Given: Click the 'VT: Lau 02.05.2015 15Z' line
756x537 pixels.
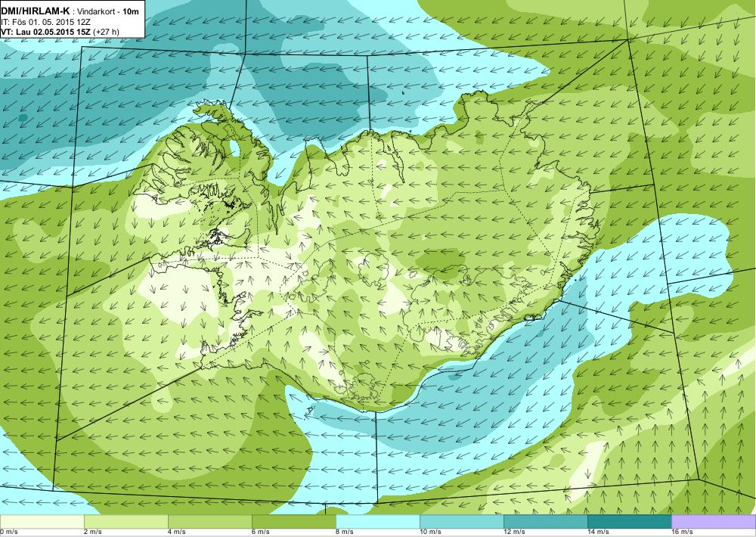Looking at the screenshot, I should click(46, 32).
